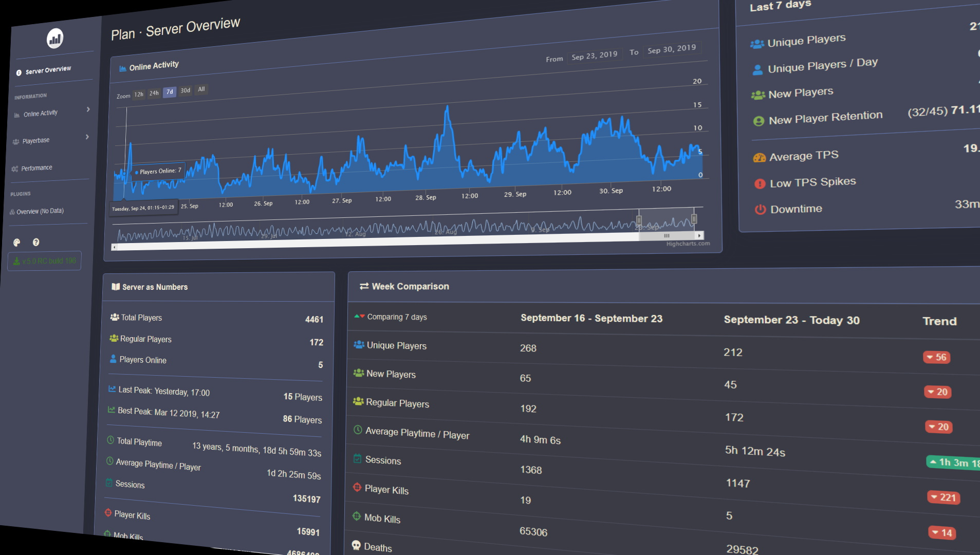Click the Week Comparison arrows icon
Image resolution: width=980 pixels, height=555 pixels.
click(364, 286)
